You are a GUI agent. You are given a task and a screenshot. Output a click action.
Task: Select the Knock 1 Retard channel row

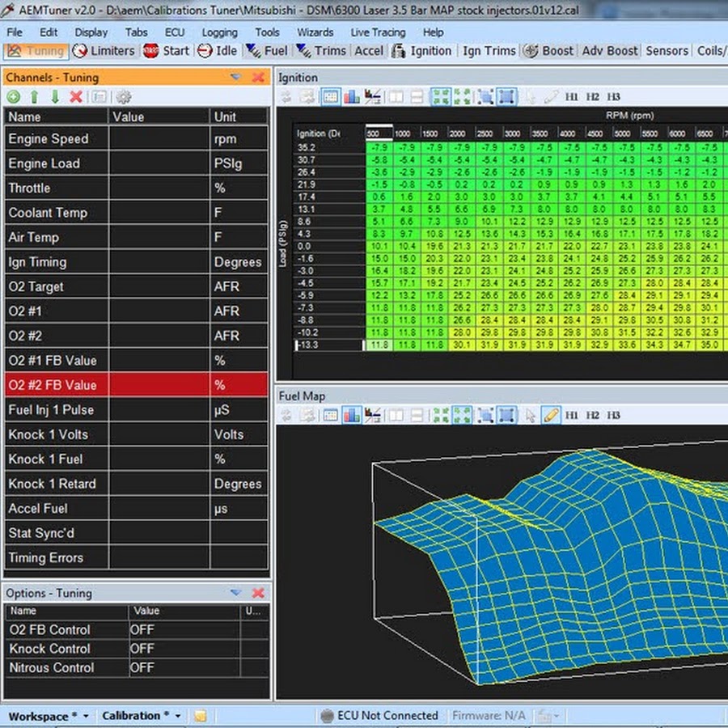coord(137,484)
